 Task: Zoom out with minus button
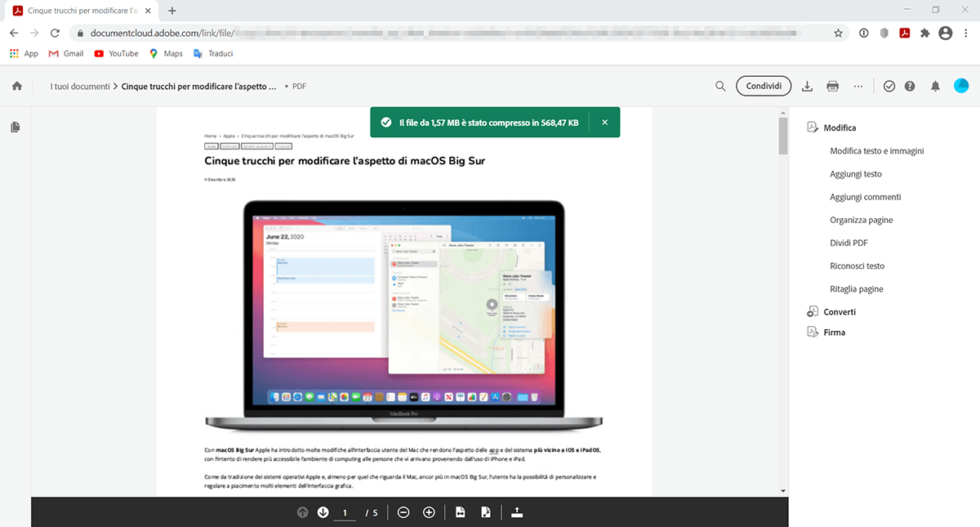403,512
